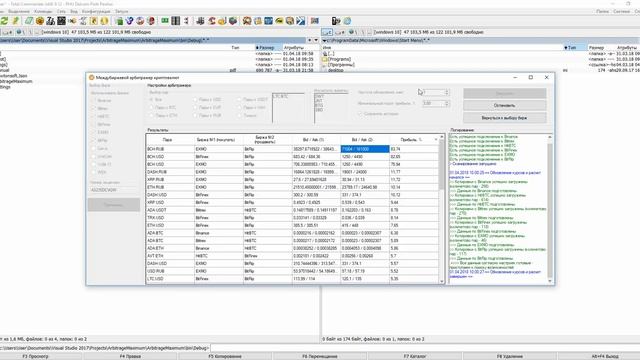
Task: Open the [Programs] folder in right panel
Action: (339, 59)
